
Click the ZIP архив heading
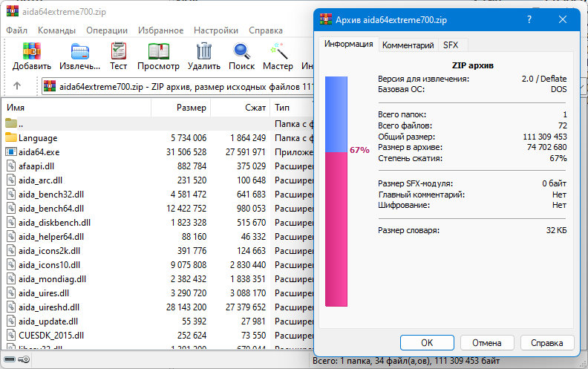(x=472, y=65)
